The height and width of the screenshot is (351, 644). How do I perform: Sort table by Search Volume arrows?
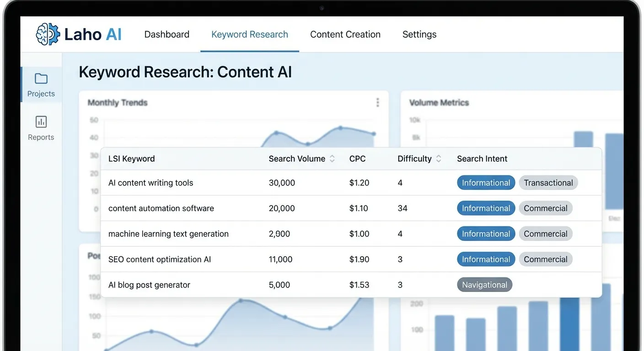tap(332, 159)
